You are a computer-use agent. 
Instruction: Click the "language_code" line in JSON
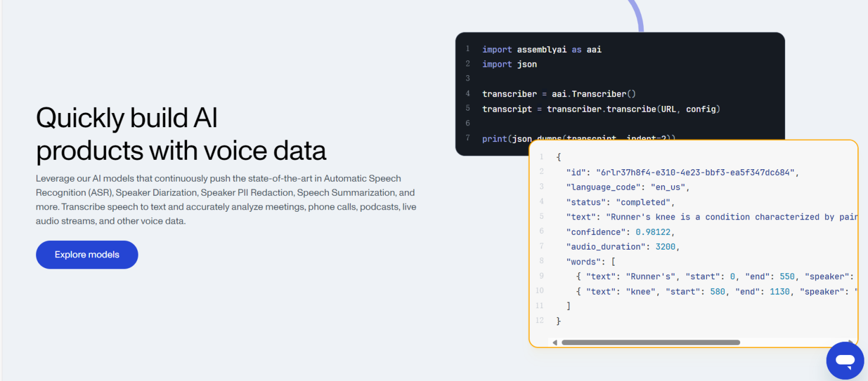[x=628, y=188]
